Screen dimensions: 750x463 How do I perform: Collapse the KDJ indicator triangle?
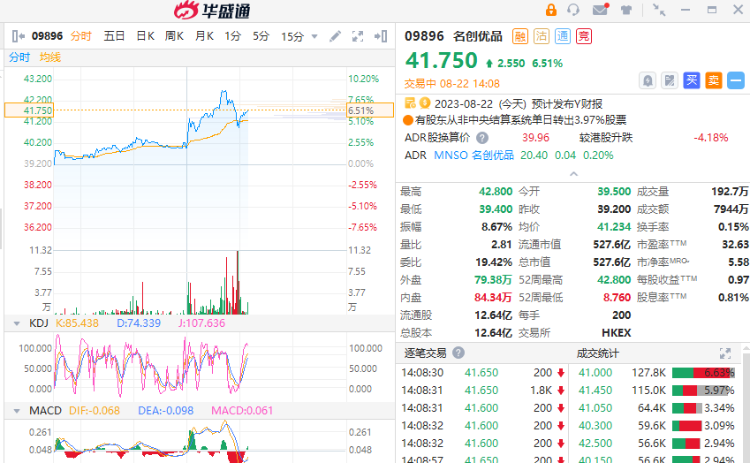tap(17, 324)
